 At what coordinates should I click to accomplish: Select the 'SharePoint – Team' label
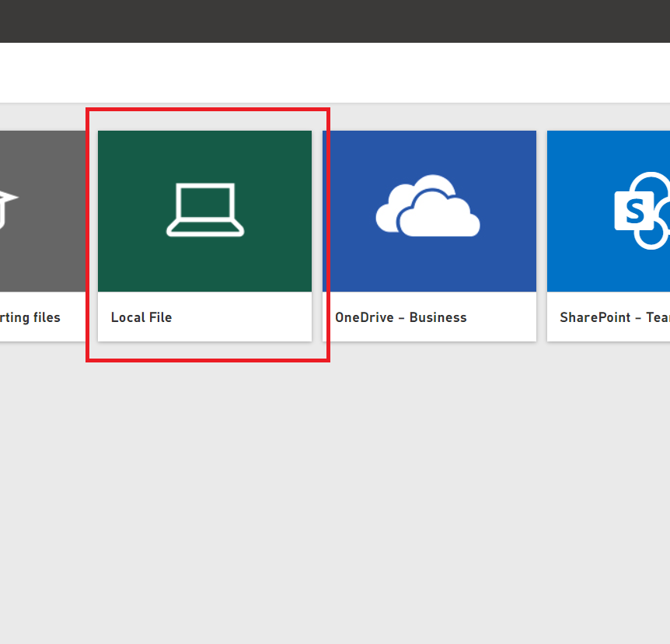pos(614,317)
